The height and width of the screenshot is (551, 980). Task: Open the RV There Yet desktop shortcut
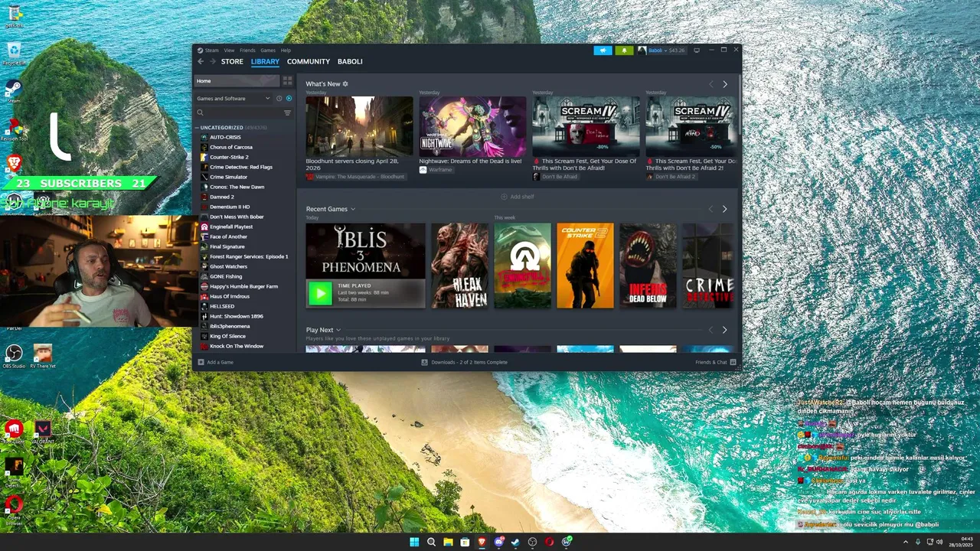pyautogui.click(x=43, y=356)
